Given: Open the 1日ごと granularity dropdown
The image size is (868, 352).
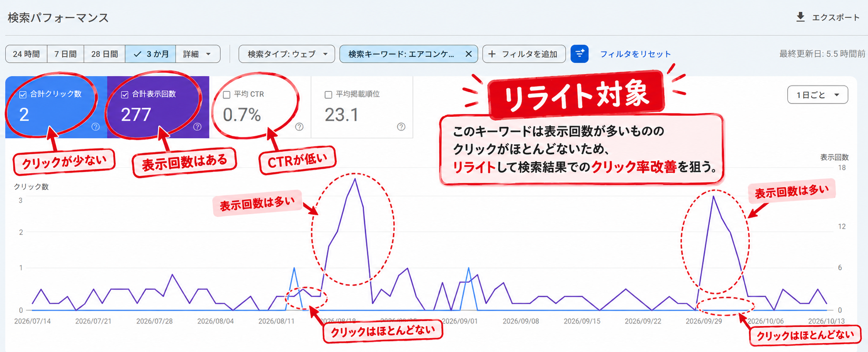Looking at the screenshot, I should [817, 95].
